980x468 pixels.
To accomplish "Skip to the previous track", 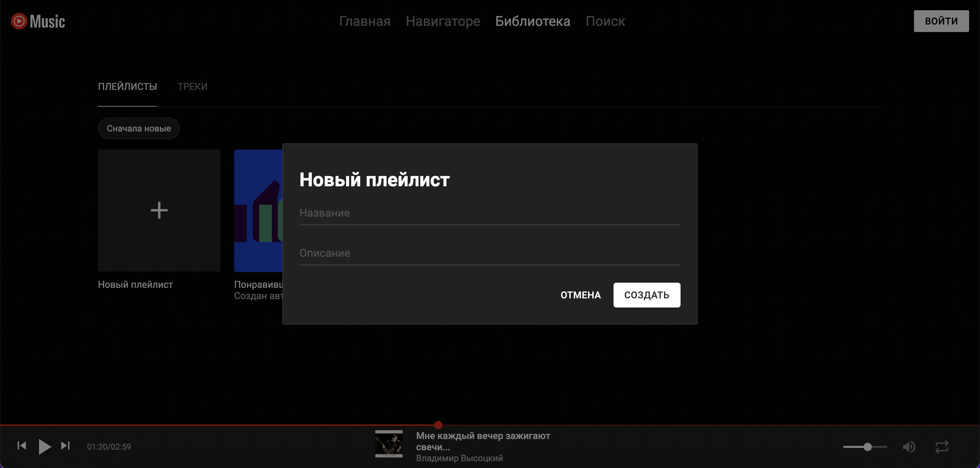I will tap(22, 446).
